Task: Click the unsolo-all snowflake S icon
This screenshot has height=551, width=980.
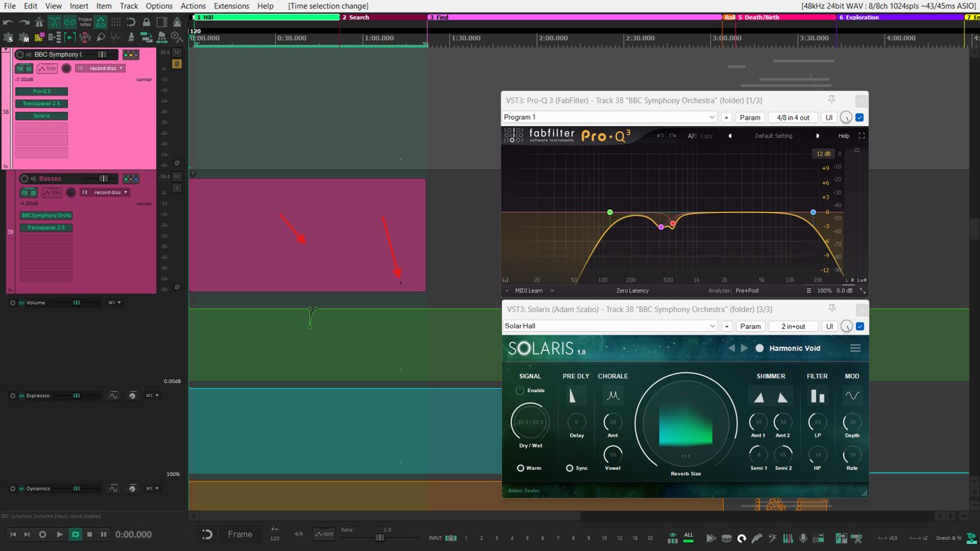Action: (8, 37)
